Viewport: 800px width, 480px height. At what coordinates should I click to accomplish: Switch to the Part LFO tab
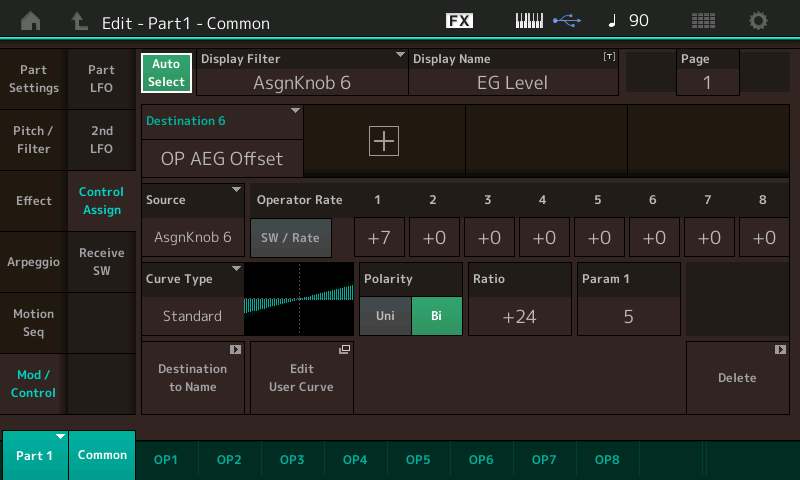pos(101,79)
